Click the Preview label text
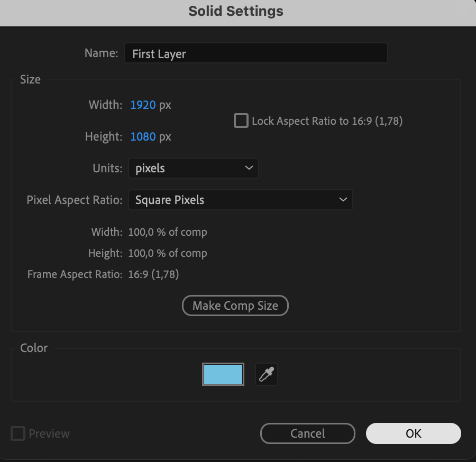The image size is (476, 462). point(49,434)
